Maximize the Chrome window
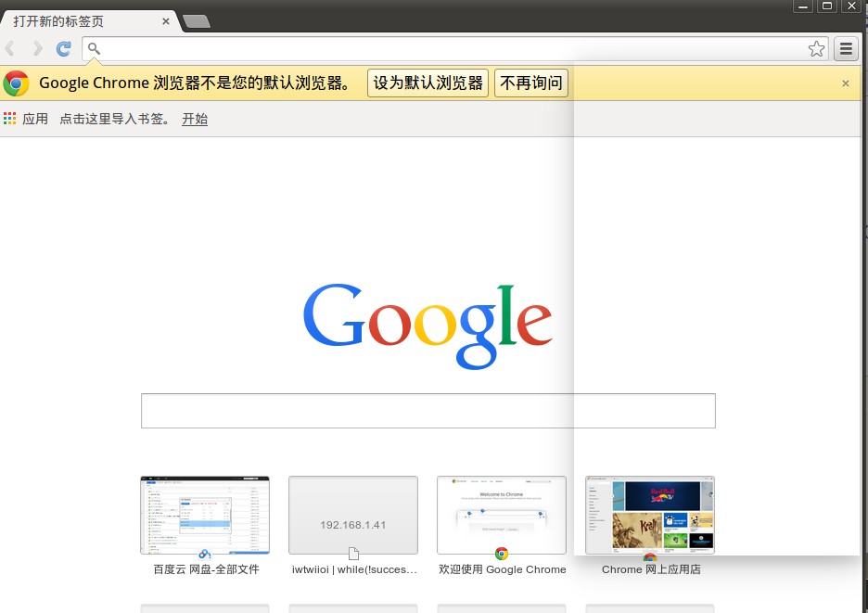The width and height of the screenshot is (868, 613). (827, 6)
